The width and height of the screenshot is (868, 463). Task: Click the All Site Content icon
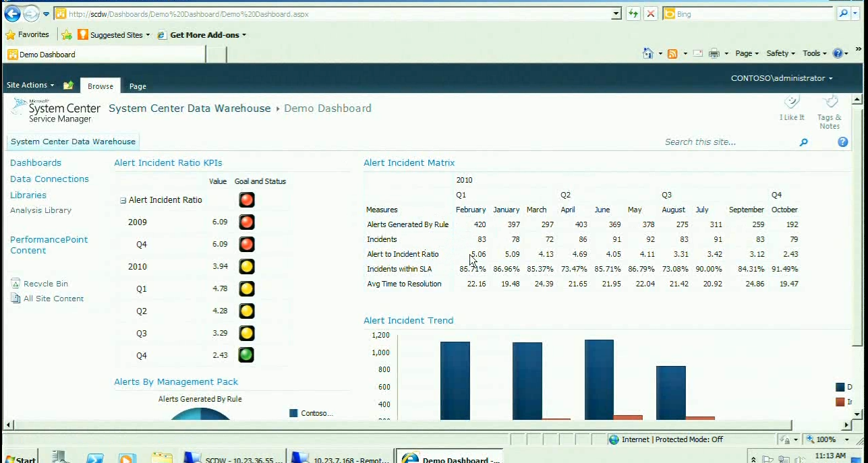[x=16, y=299]
